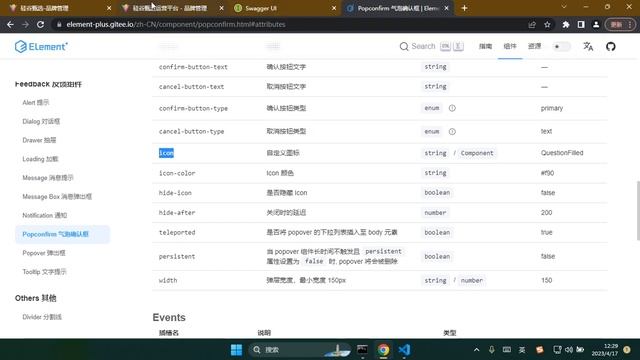Screen dimensions: 640x360
Task: Click the icon-color attribute name
Action: pos(177,173)
